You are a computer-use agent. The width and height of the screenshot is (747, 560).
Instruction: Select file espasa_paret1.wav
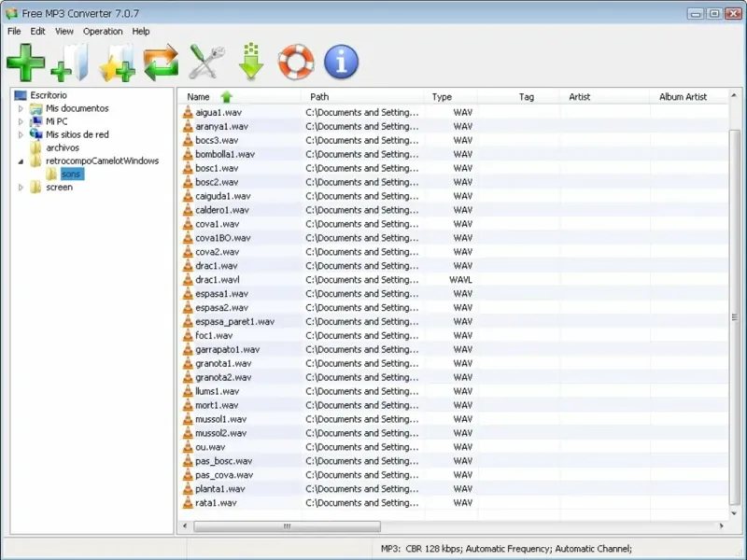(x=235, y=321)
